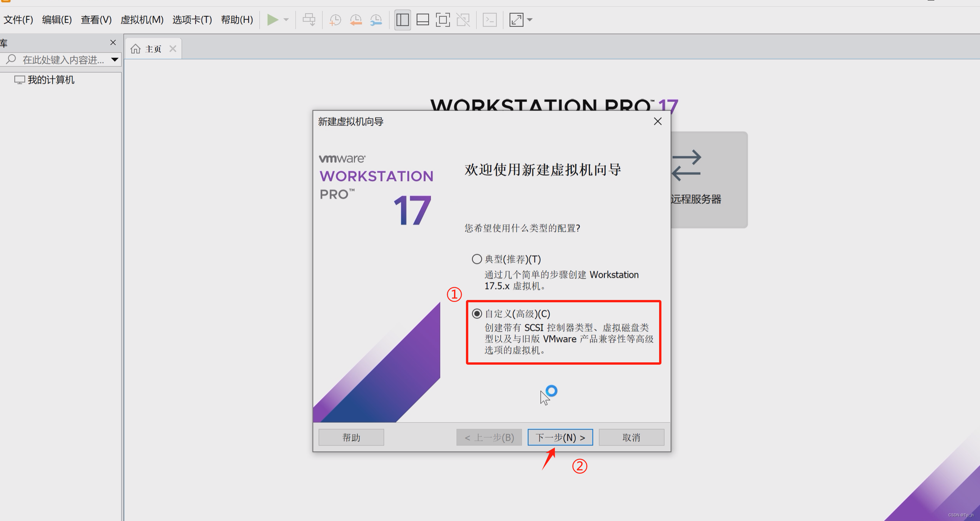Click the 远程服务器 connection tile
Image resolution: width=980 pixels, height=521 pixels.
709,180
